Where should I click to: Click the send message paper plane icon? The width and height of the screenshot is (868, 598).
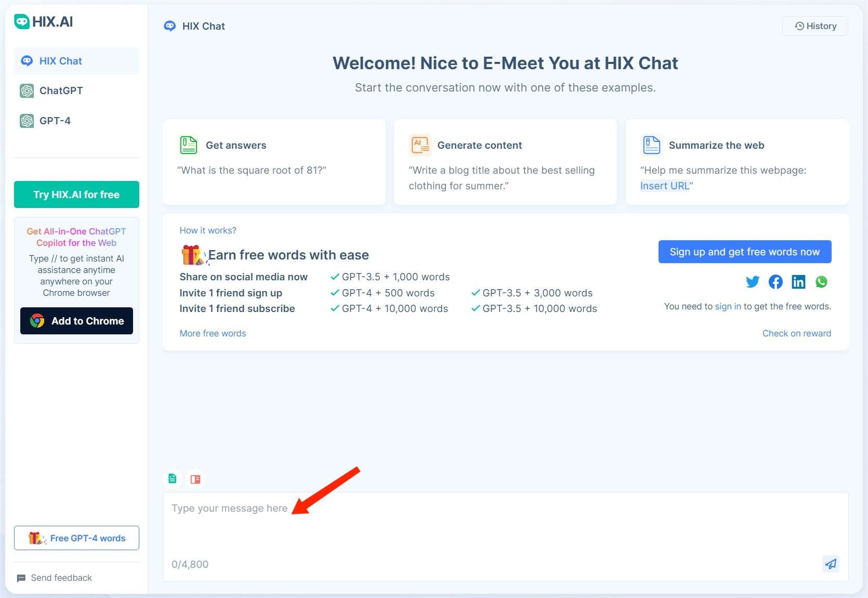coord(831,564)
